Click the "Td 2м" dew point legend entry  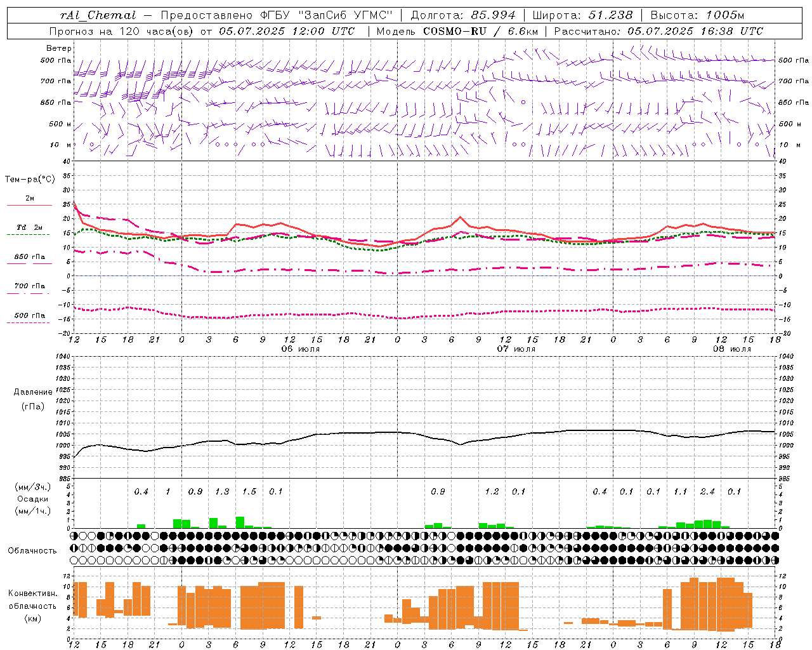tap(30, 227)
